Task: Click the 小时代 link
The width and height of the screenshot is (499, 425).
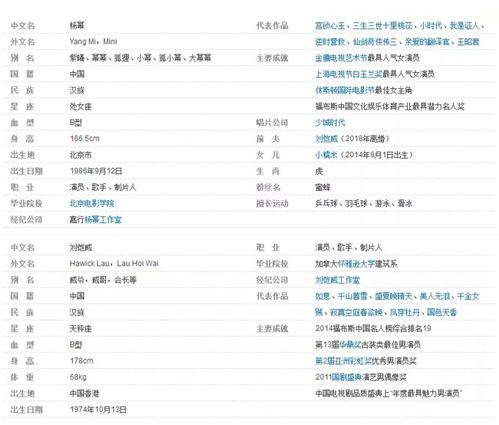Action: [x=431, y=26]
